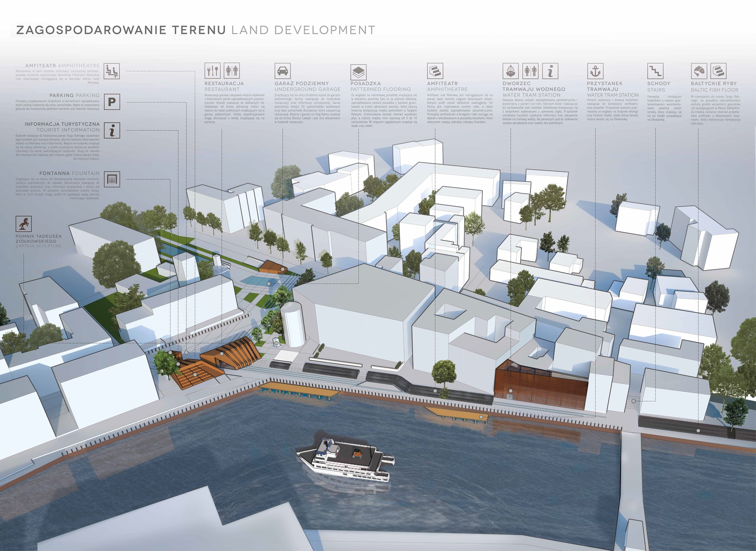Click the restroom icon next to the cutlery icon

pos(232,71)
